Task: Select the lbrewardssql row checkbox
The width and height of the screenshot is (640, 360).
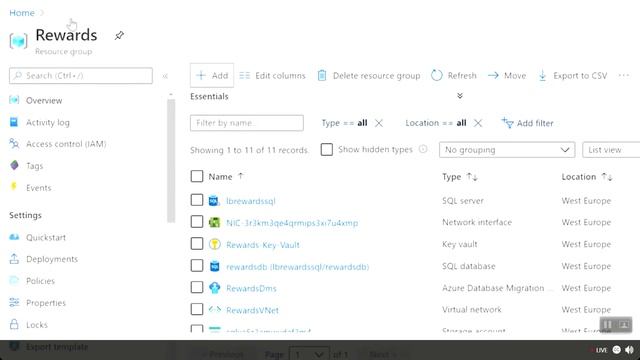Action: 197,200
